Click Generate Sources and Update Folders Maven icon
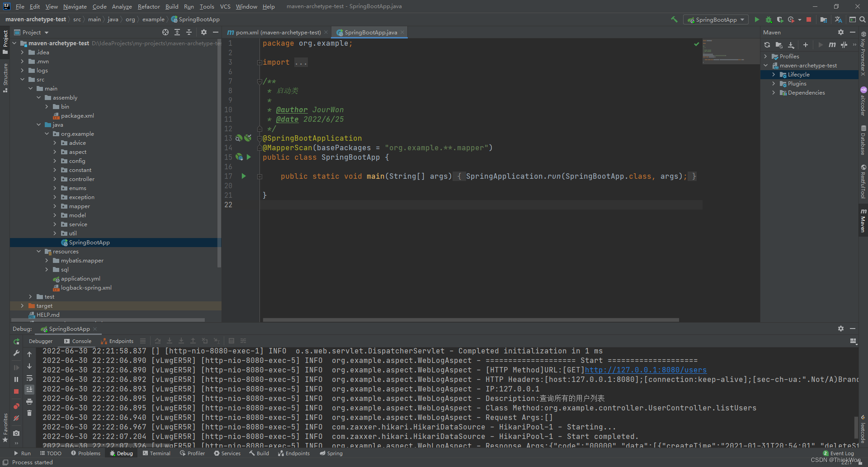The image size is (868, 467). 779,45
